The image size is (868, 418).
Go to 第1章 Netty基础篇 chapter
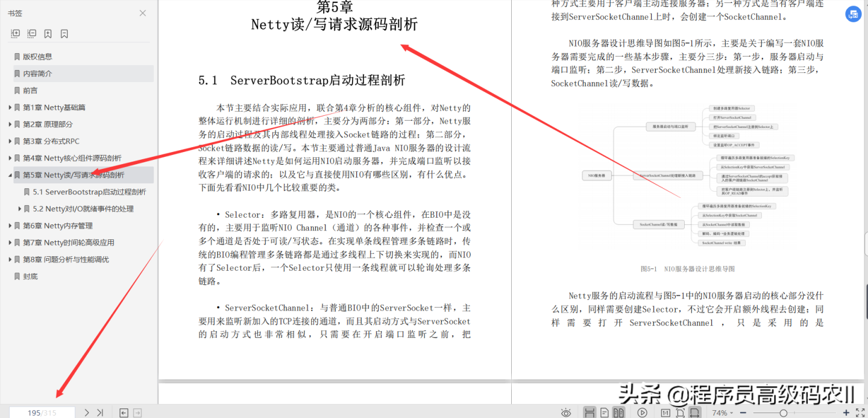(54, 107)
